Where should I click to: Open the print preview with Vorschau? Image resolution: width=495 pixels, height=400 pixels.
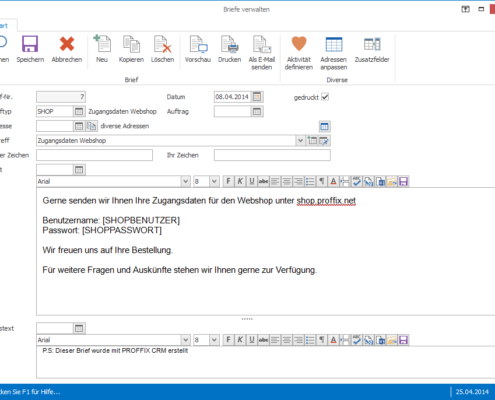pyautogui.click(x=198, y=49)
